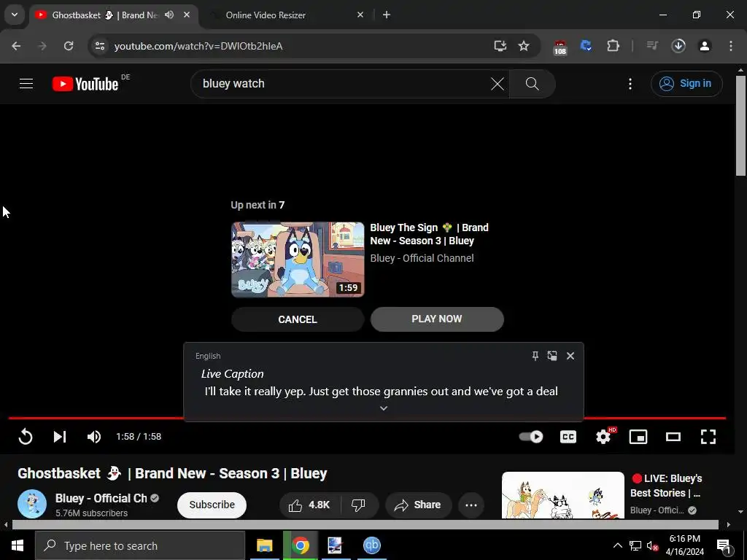The width and height of the screenshot is (747, 560).
Task: Click Sign in button
Action: [686, 84]
